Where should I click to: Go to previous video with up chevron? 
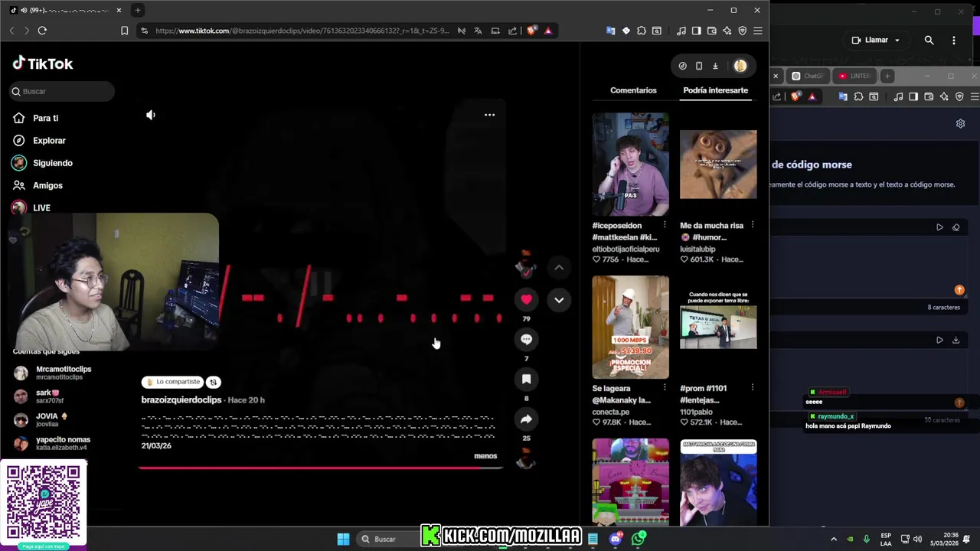[x=559, y=267]
